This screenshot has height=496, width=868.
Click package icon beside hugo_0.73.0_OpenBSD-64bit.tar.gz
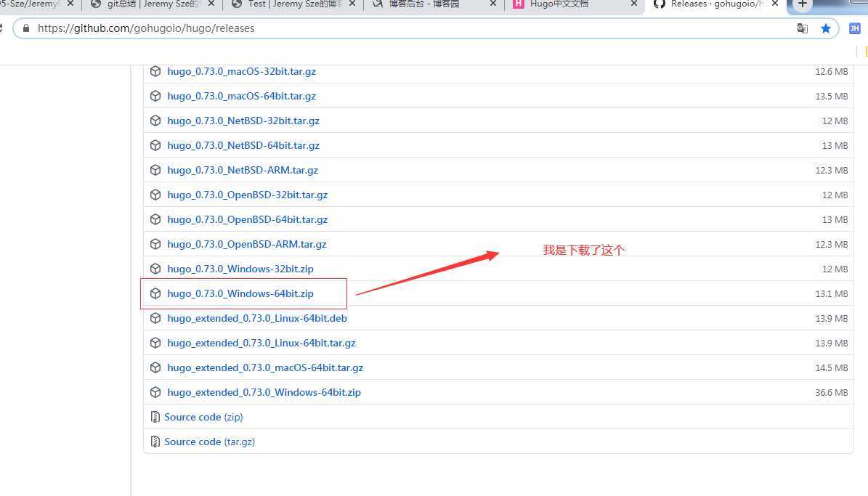pyautogui.click(x=155, y=219)
